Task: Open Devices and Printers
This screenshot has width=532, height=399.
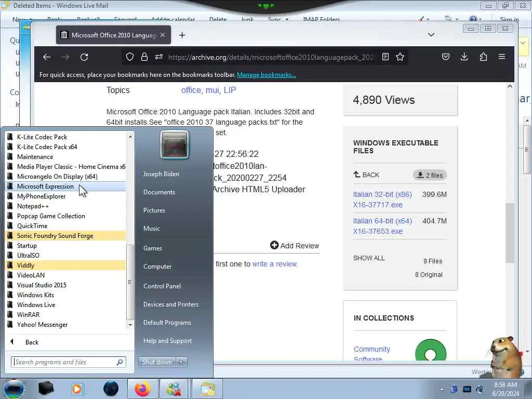Action: pyautogui.click(x=170, y=304)
